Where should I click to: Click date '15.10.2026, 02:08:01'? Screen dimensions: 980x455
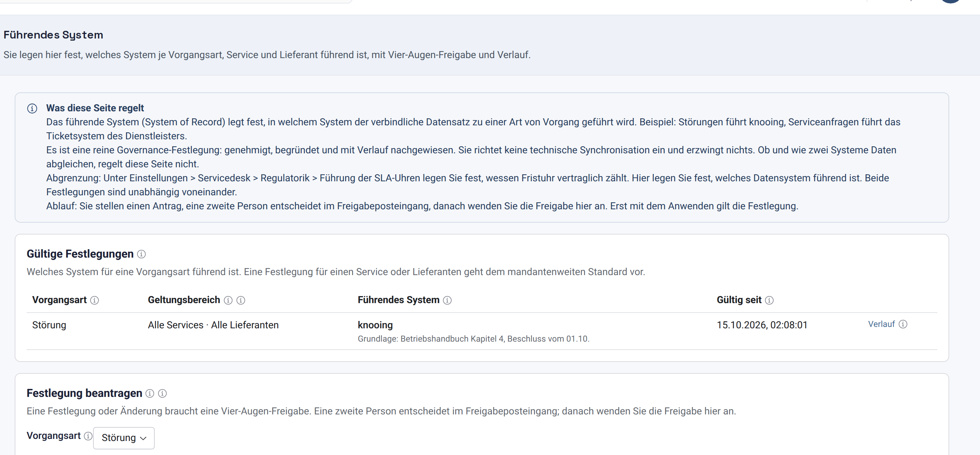coord(762,325)
